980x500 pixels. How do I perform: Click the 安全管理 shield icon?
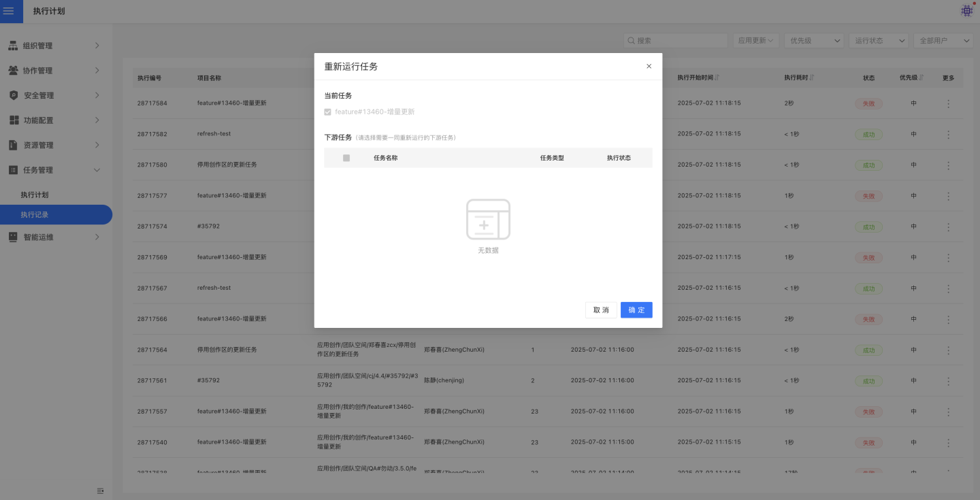pos(13,95)
